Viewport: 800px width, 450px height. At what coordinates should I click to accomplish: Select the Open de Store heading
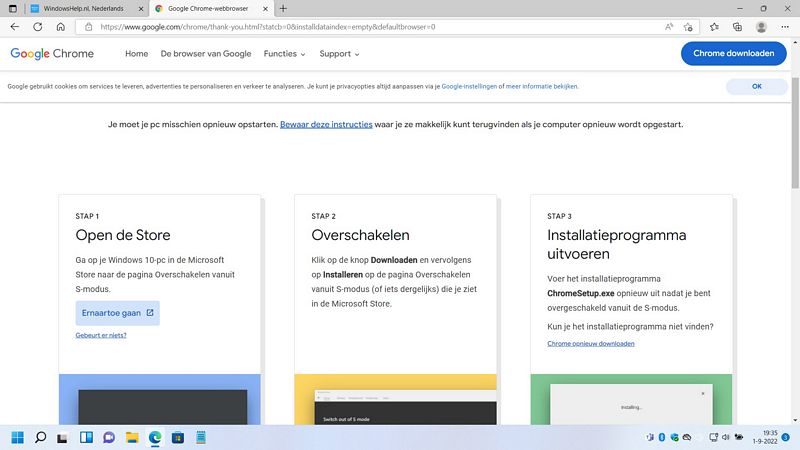pyautogui.click(x=123, y=235)
